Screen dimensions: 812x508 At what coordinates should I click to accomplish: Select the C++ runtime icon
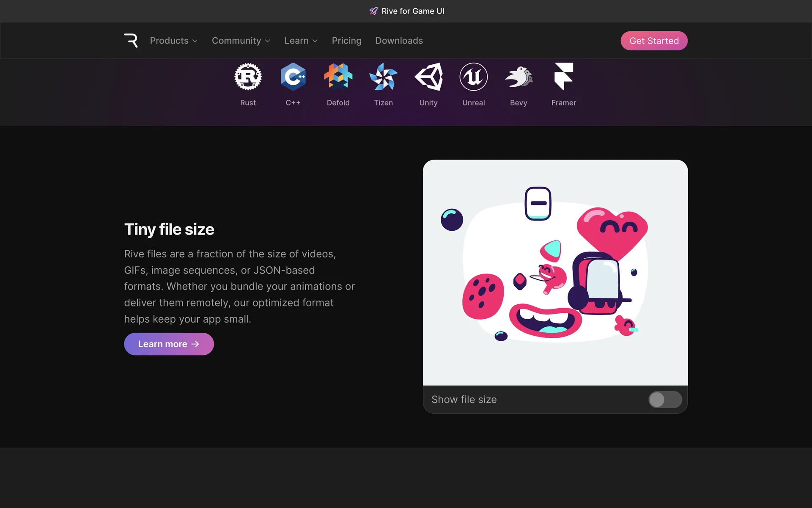pyautogui.click(x=293, y=77)
